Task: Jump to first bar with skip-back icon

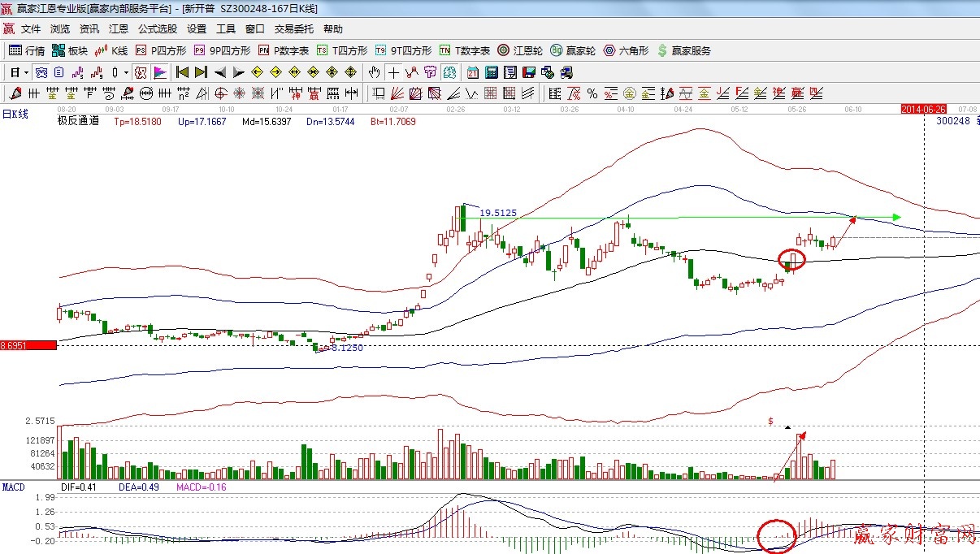Action: 182,72
